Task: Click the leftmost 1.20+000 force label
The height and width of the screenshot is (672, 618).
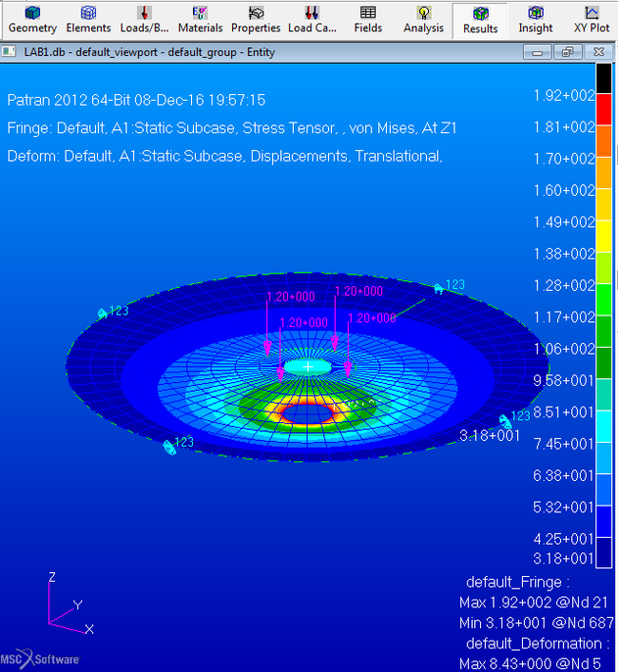Action: [x=291, y=297]
